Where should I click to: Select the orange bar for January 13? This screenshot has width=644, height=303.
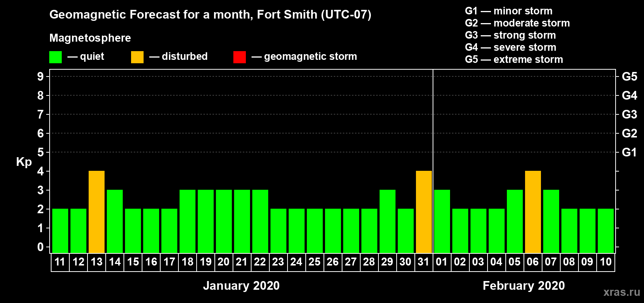coord(97,212)
